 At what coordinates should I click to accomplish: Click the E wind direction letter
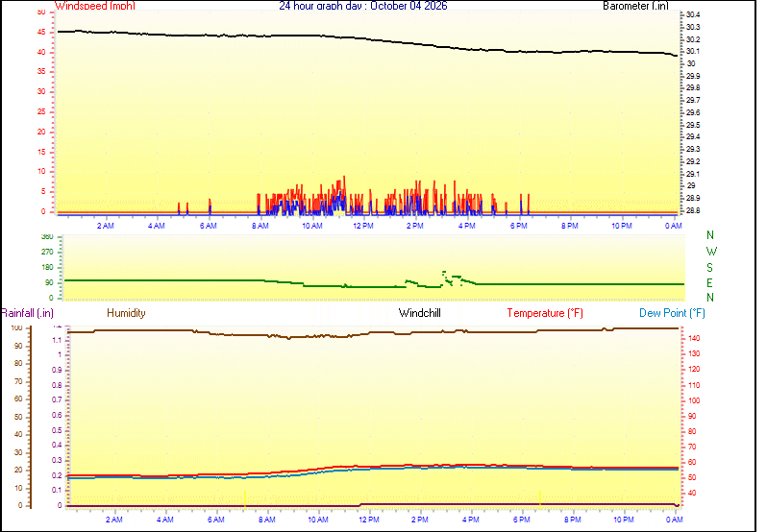pyautogui.click(x=709, y=283)
